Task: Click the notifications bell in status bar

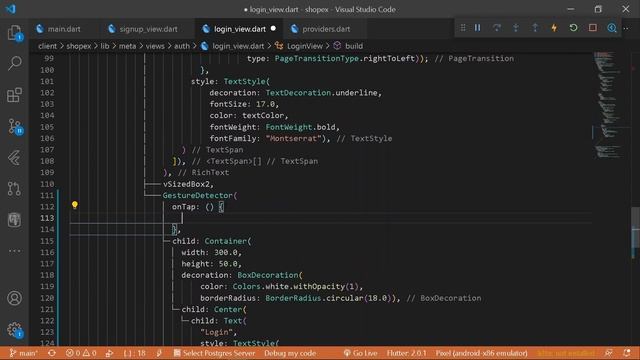Action: pyautogui.click(x=628, y=353)
